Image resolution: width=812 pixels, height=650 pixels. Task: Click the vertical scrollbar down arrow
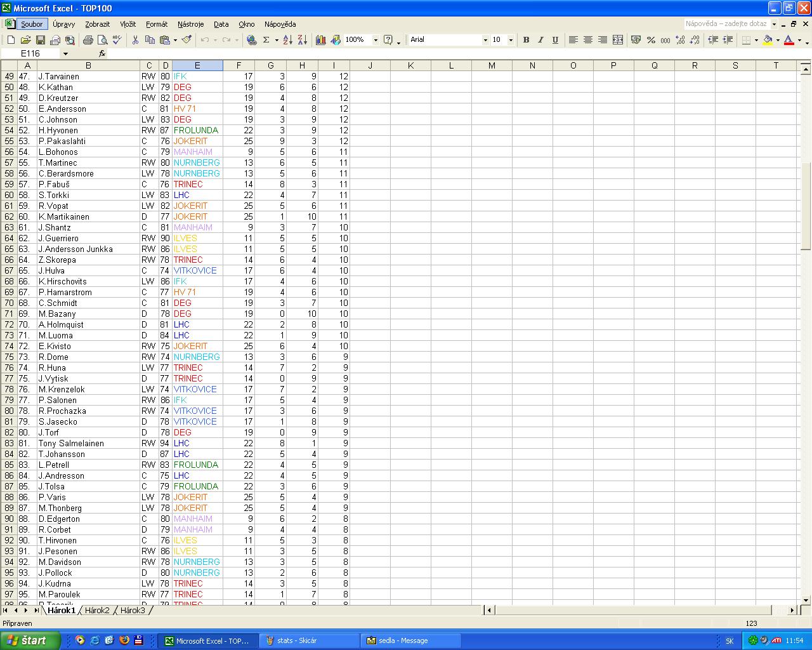pyautogui.click(x=806, y=600)
